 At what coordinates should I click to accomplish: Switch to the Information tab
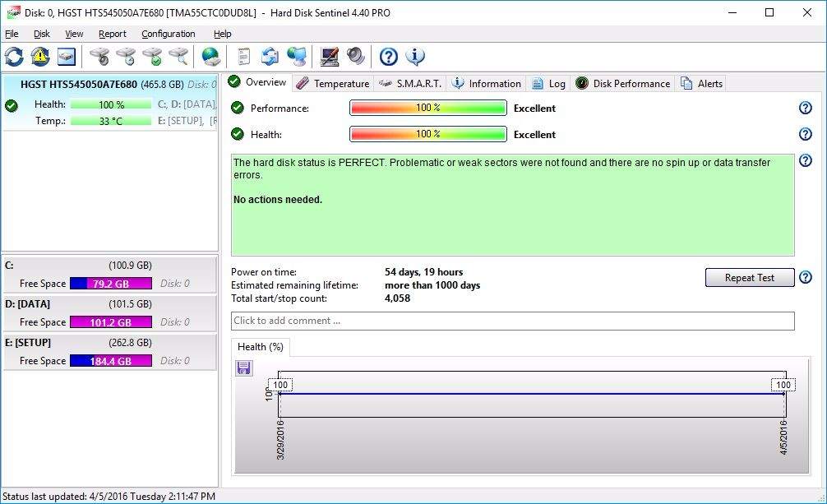487,83
